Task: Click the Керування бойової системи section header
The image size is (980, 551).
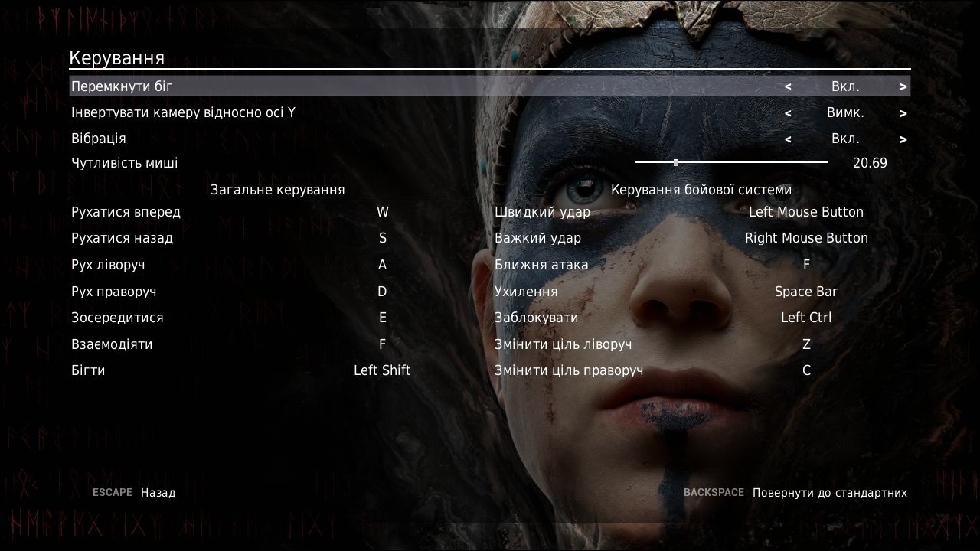Action: pos(701,189)
